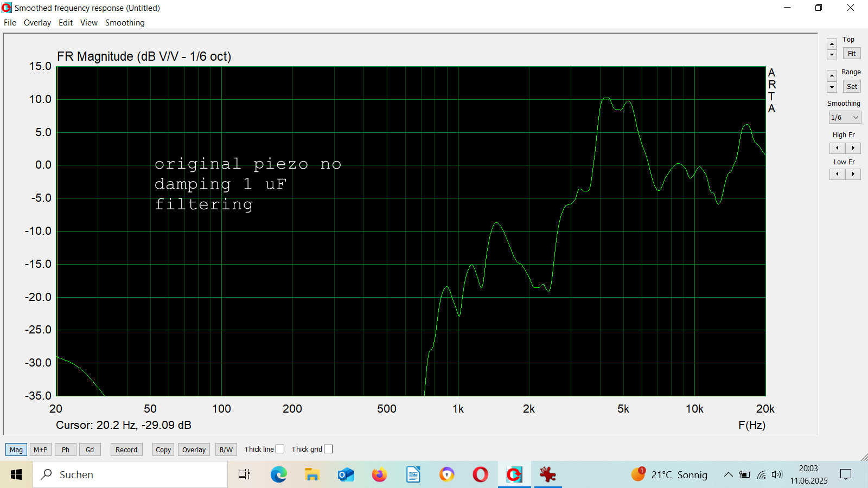
Task: Click the Record button
Action: [126, 450]
